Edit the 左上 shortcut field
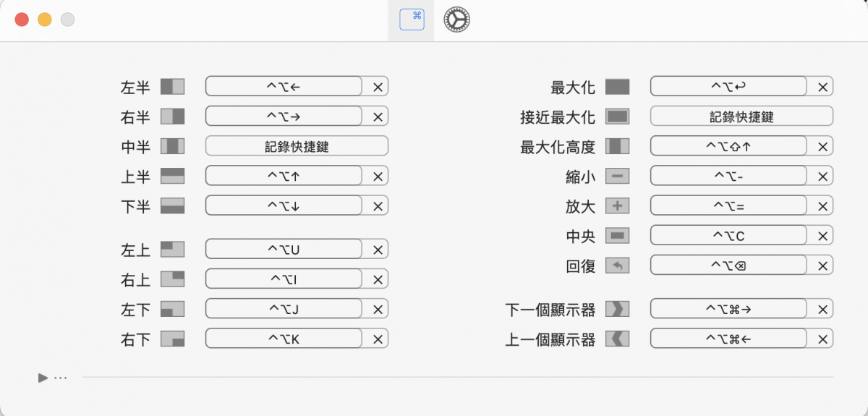868x416 pixels. pos(284,250)
